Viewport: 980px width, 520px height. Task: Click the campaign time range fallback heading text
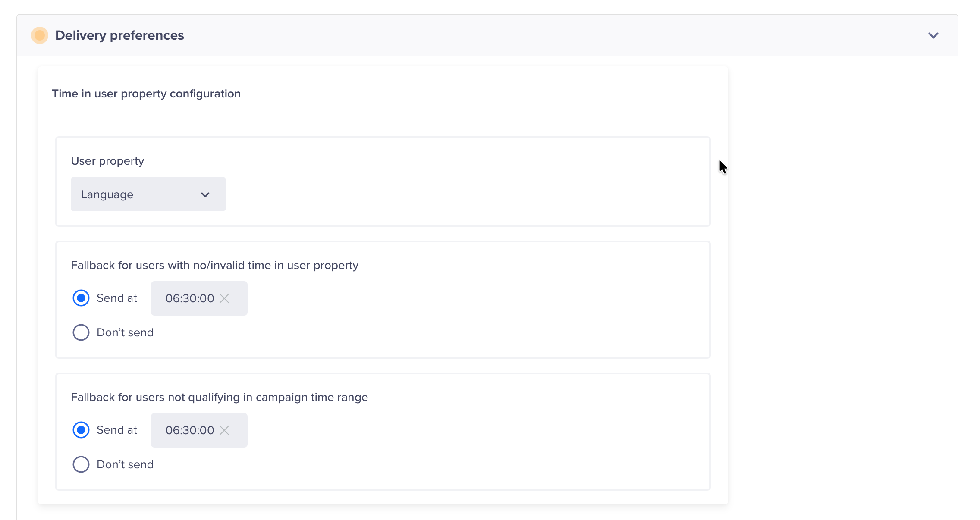pyautogui.click(x=219, y=397)
